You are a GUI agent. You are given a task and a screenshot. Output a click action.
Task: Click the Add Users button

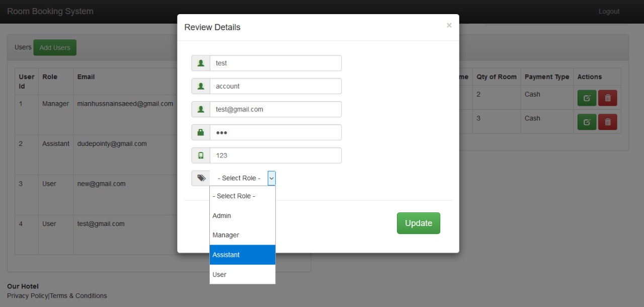(x=55, y=48)
